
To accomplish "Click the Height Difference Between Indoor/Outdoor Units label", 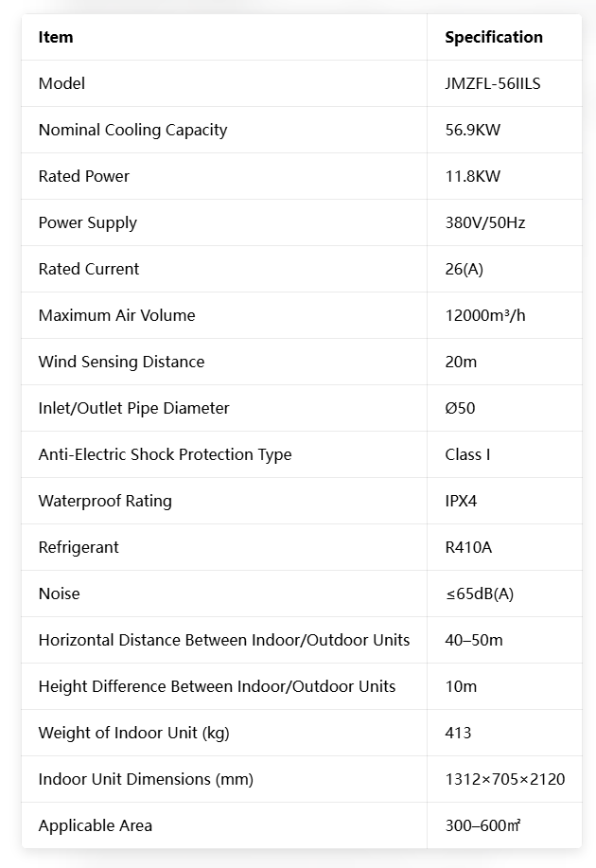I will pos(217,686).
